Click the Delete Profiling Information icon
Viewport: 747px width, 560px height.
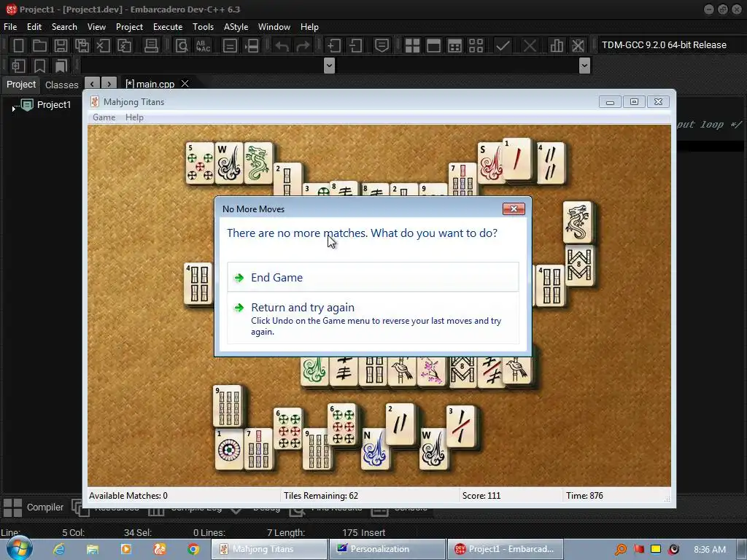pos(578,46)
